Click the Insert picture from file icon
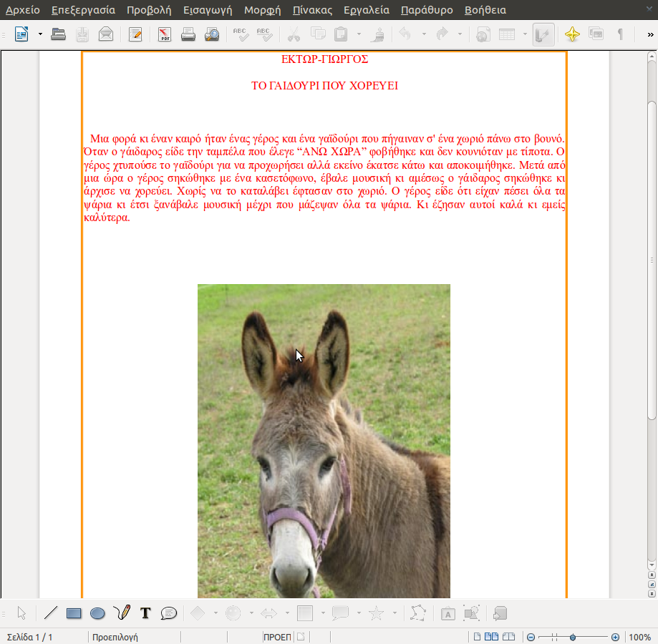 click(472, 613)
